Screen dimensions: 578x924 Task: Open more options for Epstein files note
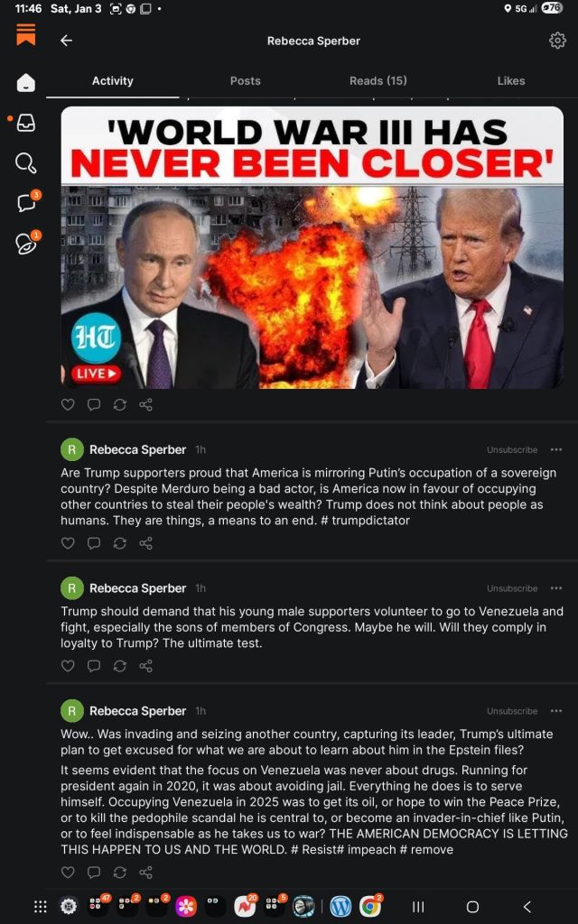click(556, 711)
